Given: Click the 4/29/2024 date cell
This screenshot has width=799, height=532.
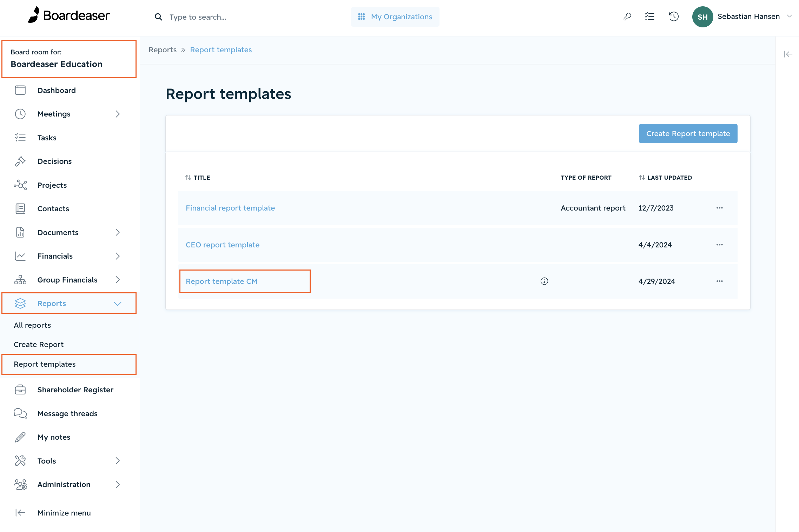Looking at the screenshot, I should click(x=656, y=281).
